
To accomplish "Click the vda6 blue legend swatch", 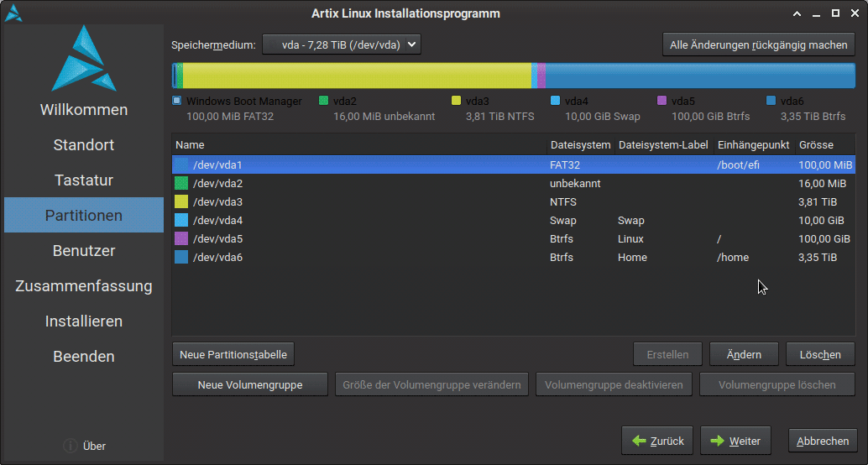I will click(771, 101).
